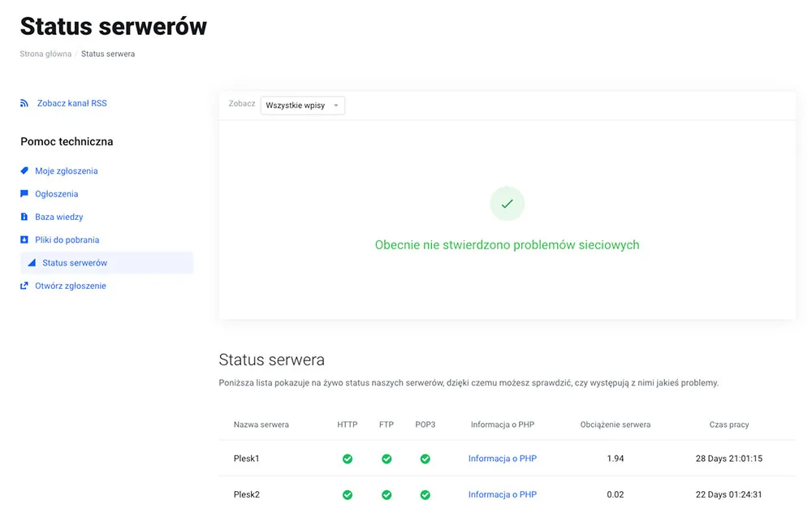The width and height of the screenshot is (812, 513).
Task: Click the Zobacz label
Action: point(242,104)
